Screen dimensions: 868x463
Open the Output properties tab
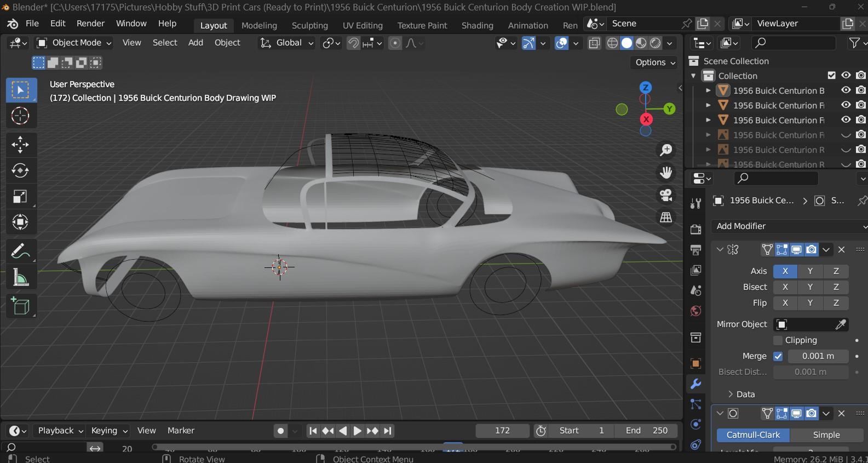(696, 250)
